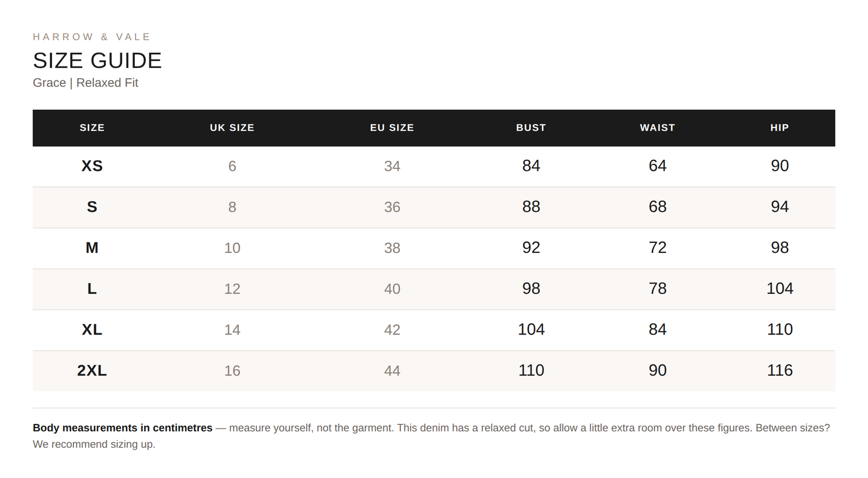Select the XL size row label

pos(92,330)
